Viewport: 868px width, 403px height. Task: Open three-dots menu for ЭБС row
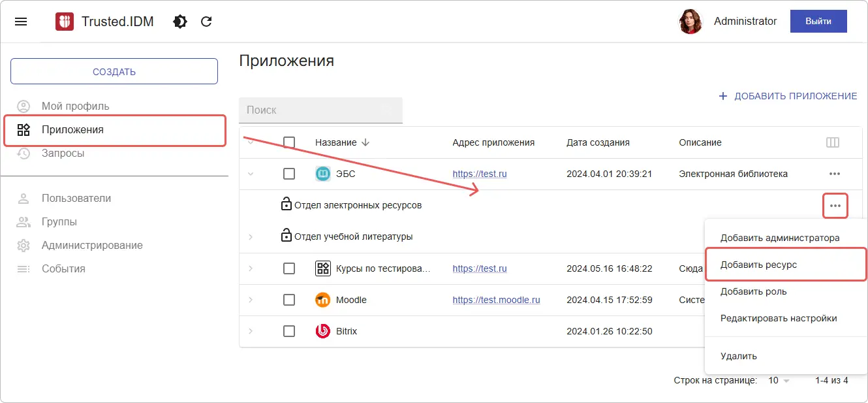pyautogui.click(x=834, y=174)
